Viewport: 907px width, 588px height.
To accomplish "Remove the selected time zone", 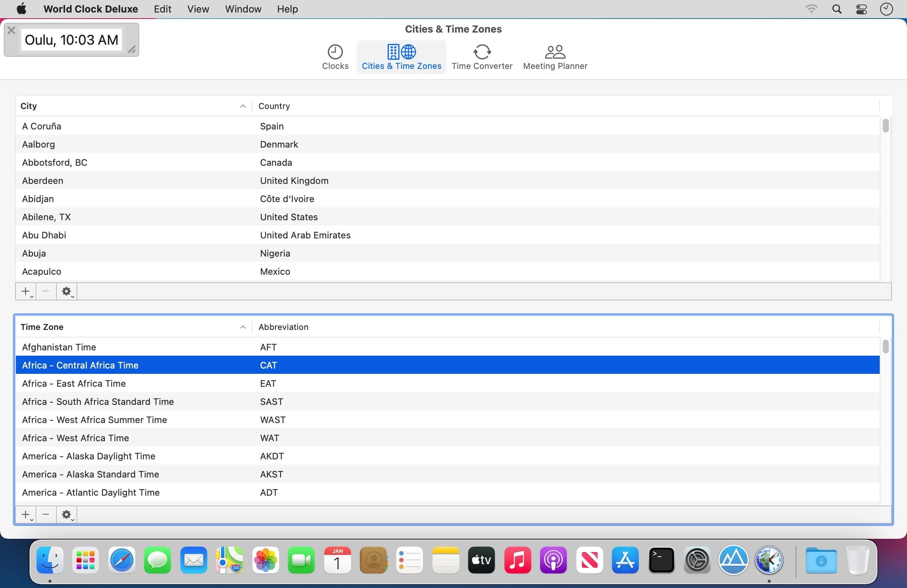I will tap(46, 515).
